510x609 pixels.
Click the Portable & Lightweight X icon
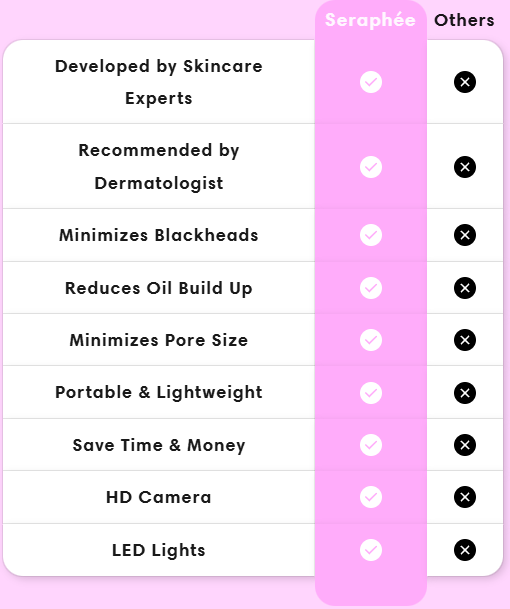[x=465, y=393]
